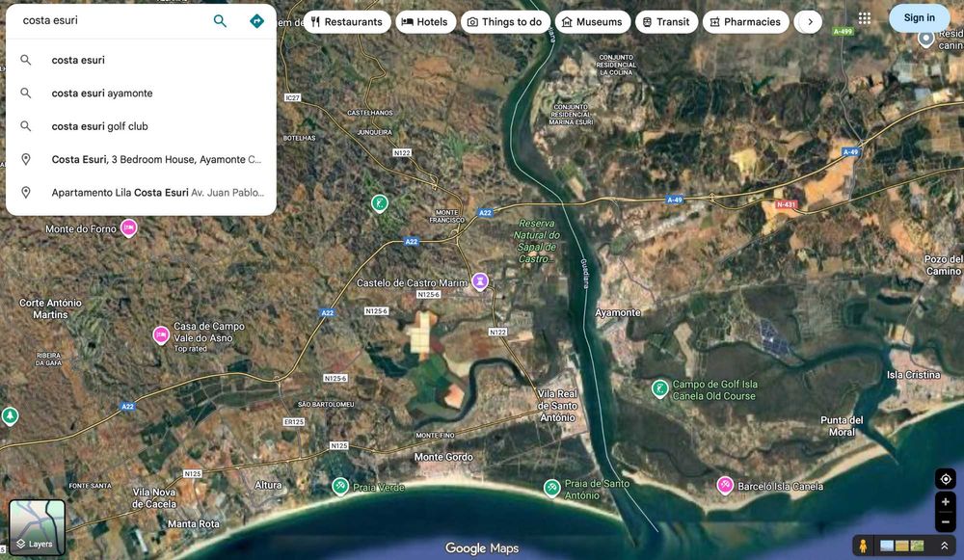The image size is (964, 560).
Task: Click the Conjunto Residencial La Colina label
Action: [616, 65]
